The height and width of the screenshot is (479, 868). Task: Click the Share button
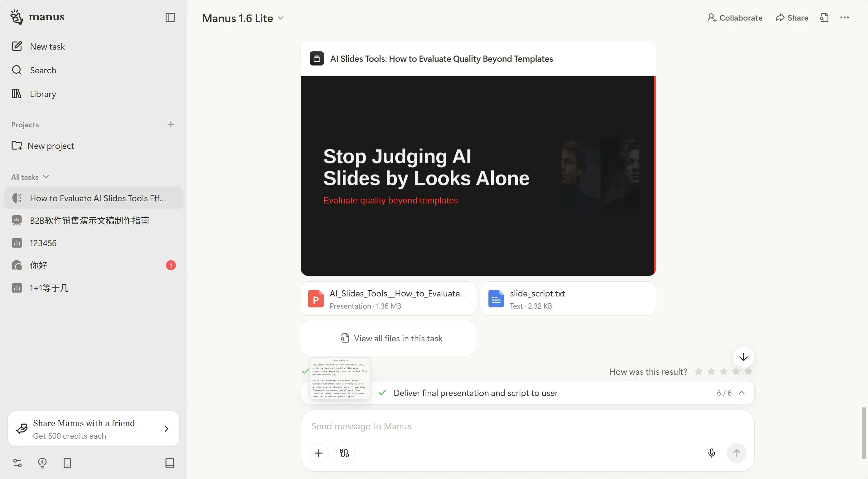click(792, 18)
